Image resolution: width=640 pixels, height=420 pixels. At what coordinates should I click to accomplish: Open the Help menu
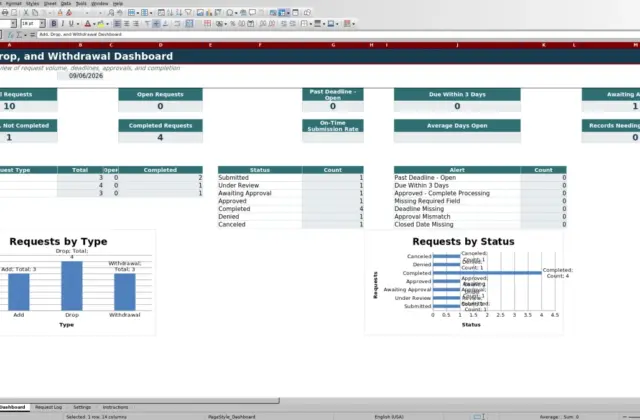click(118, 4)
